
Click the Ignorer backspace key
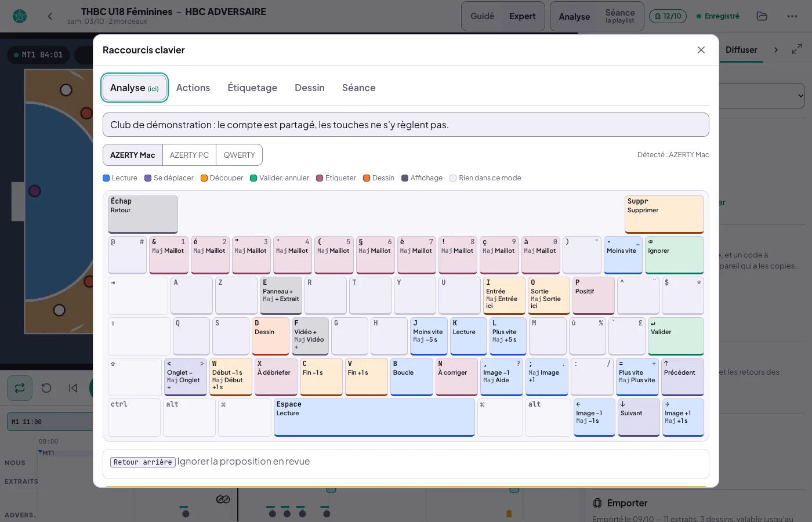pos(675,255)
